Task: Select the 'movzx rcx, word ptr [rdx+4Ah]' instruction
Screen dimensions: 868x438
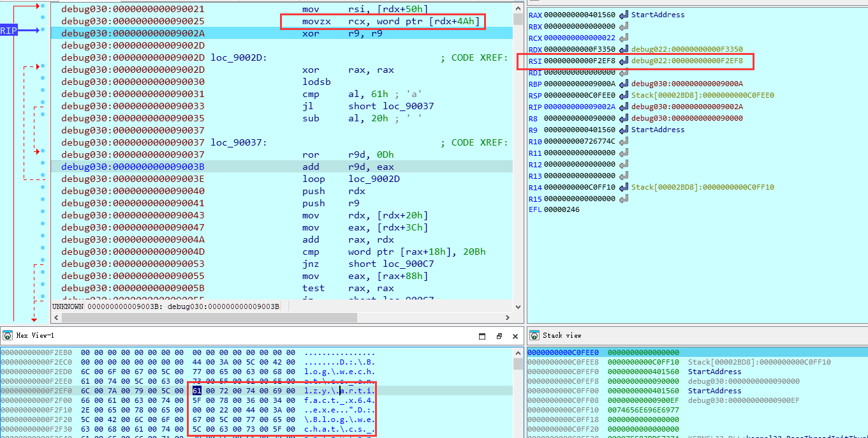Action: 392,22
